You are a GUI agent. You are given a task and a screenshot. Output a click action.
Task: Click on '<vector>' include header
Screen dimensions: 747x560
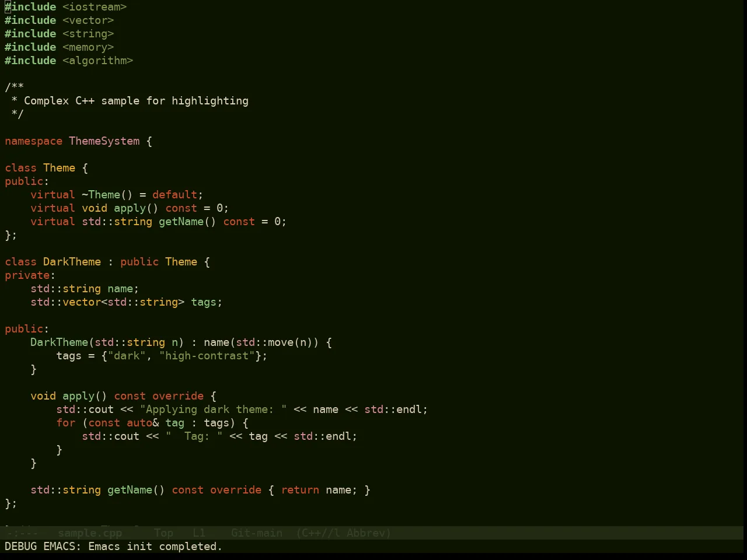point(88,20)
